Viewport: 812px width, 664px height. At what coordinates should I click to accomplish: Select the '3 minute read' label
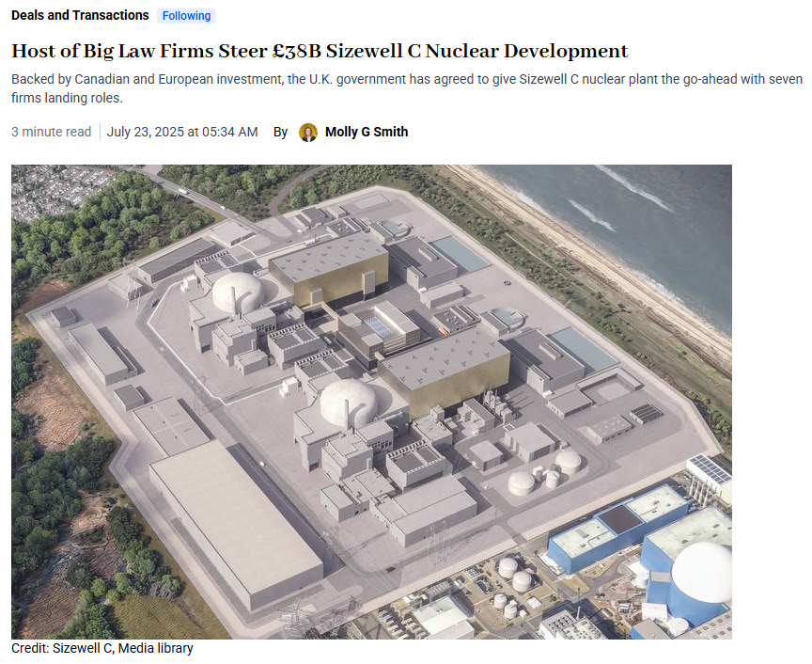52,133
